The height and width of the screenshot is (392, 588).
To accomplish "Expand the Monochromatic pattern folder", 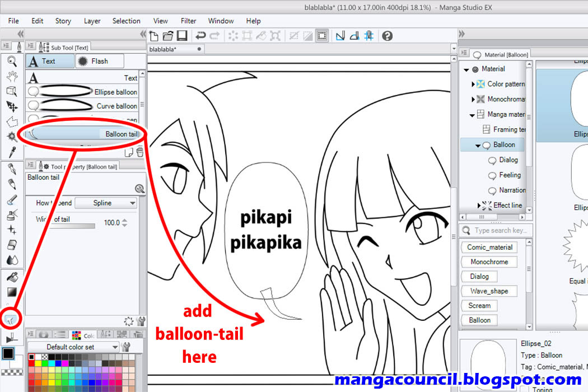I will point(473,100).
